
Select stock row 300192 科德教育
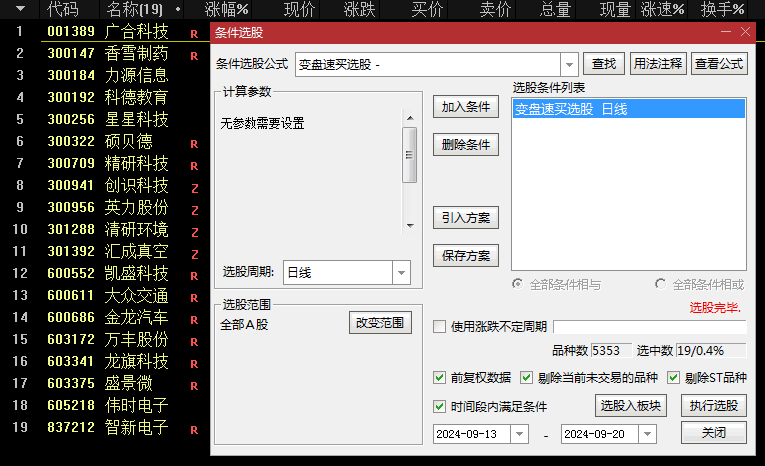[x=105, y=97]
